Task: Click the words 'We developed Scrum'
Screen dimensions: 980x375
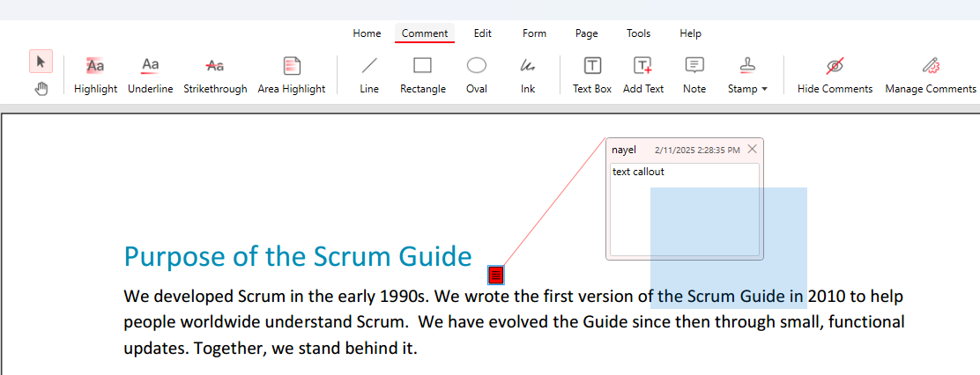Action: (204, 296)
